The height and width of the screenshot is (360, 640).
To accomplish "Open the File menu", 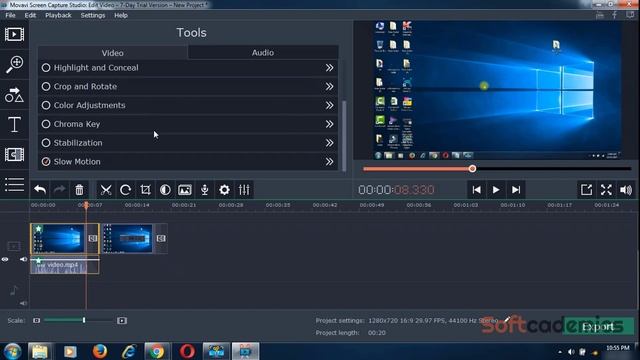I will pyautogui.click(x=10, y=15).
